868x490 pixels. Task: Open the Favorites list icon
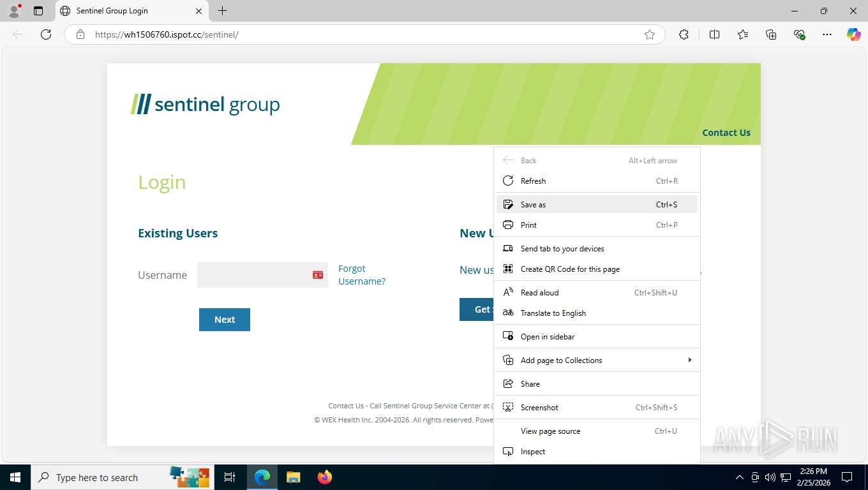[x=743, y=34]
